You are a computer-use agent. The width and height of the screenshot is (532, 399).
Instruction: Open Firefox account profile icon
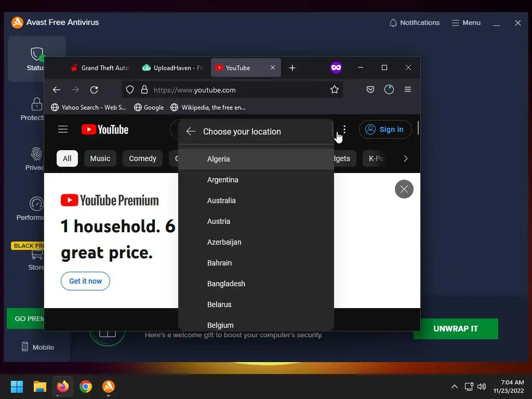(x=389, y=89)
